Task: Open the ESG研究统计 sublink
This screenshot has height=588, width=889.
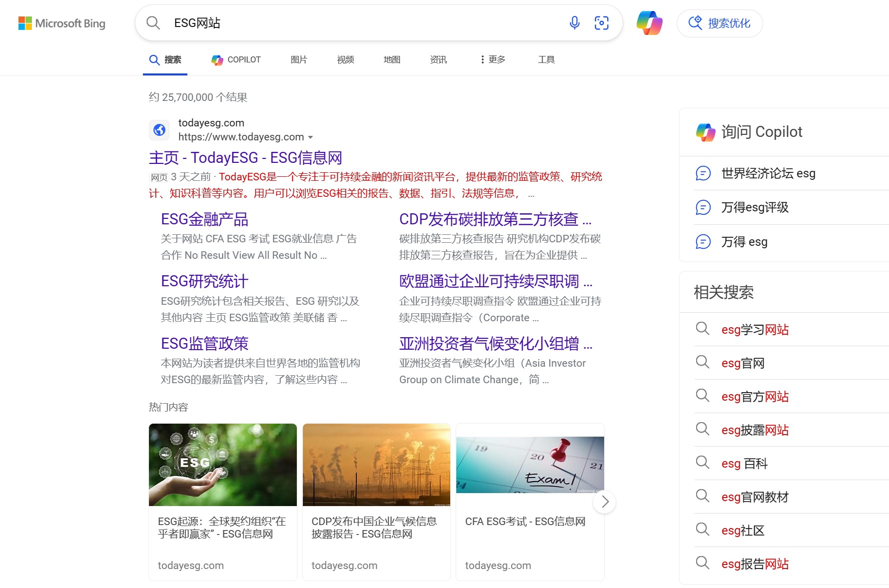Action: (x=204, y=281)
